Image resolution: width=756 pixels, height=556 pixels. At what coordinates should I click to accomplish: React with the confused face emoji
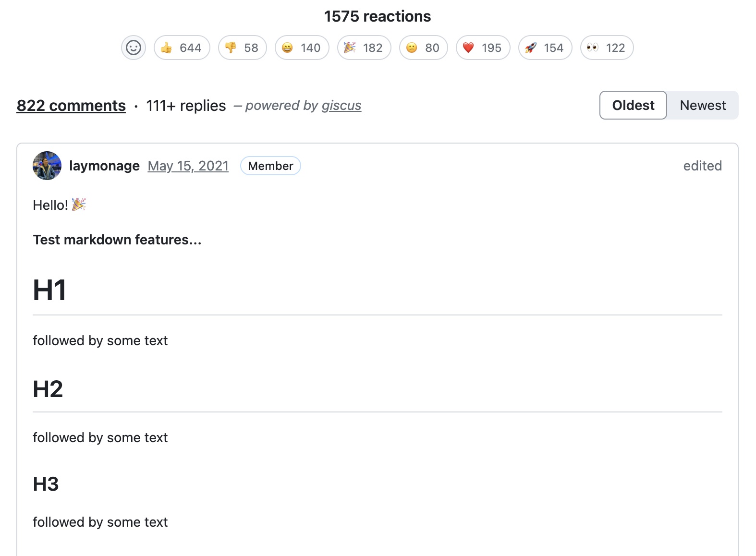coord(423,48)
